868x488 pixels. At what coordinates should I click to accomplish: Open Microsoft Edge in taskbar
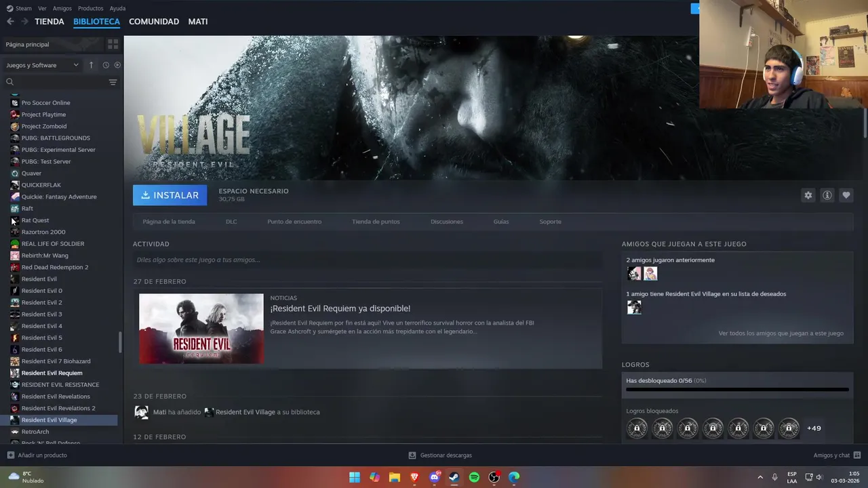[x=514, y=477]
